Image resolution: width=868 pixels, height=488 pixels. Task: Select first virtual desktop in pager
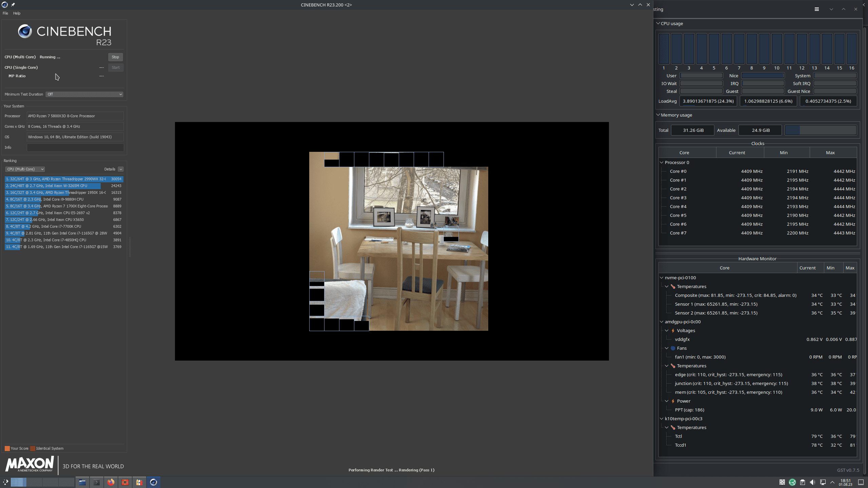(x=19, y=482)
